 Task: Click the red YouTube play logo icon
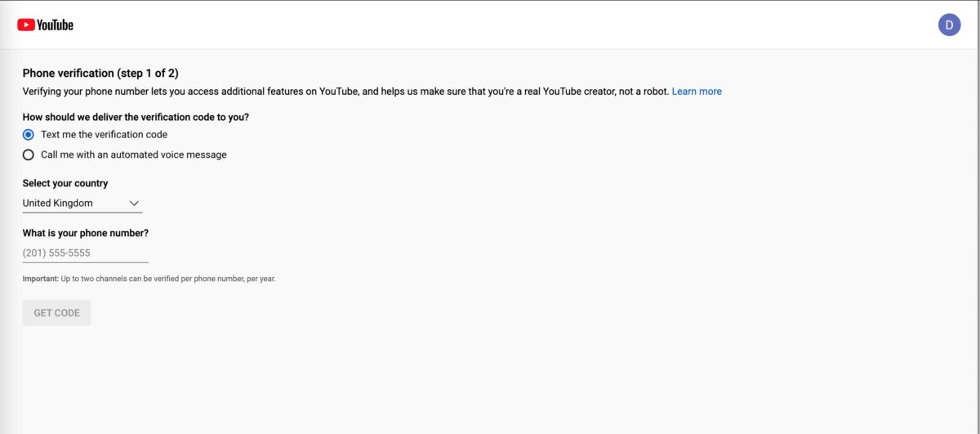tap(25, 25)
